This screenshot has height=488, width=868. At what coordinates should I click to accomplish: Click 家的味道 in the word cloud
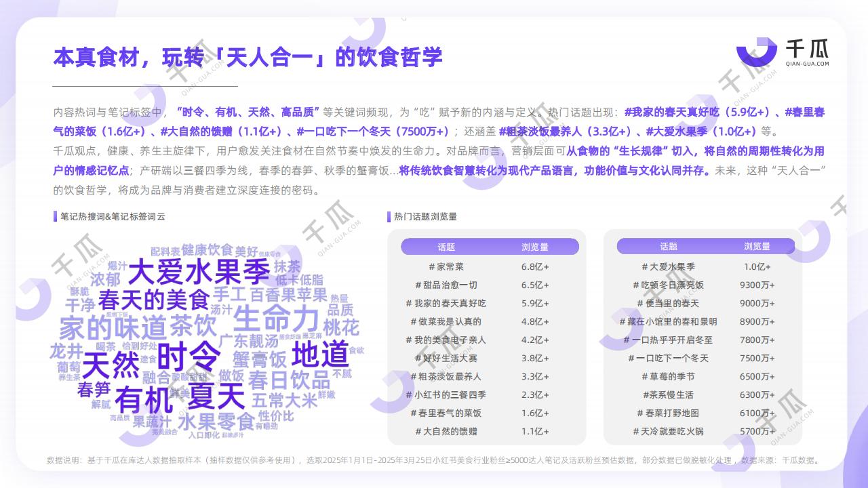113,328
